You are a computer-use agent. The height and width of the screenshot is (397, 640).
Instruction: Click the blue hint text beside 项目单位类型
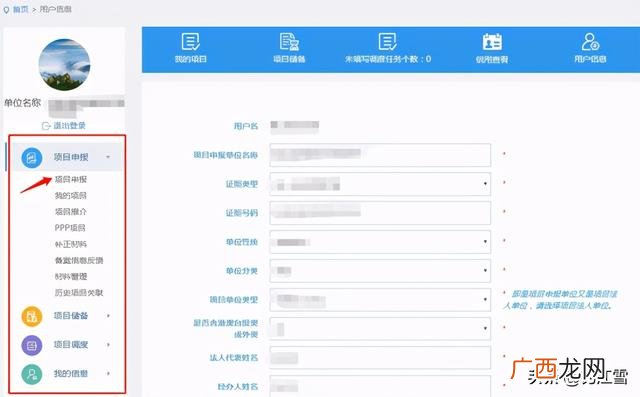coord(561,300)
